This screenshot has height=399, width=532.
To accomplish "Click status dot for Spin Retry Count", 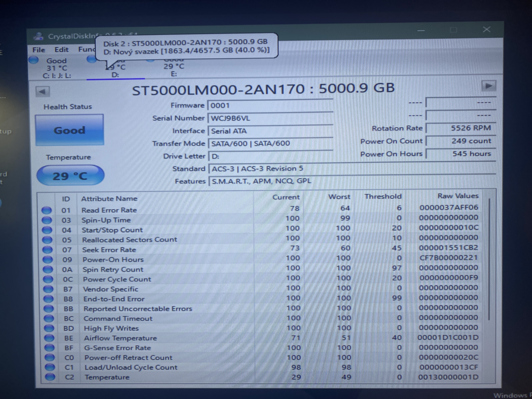I will coord(48,269).
